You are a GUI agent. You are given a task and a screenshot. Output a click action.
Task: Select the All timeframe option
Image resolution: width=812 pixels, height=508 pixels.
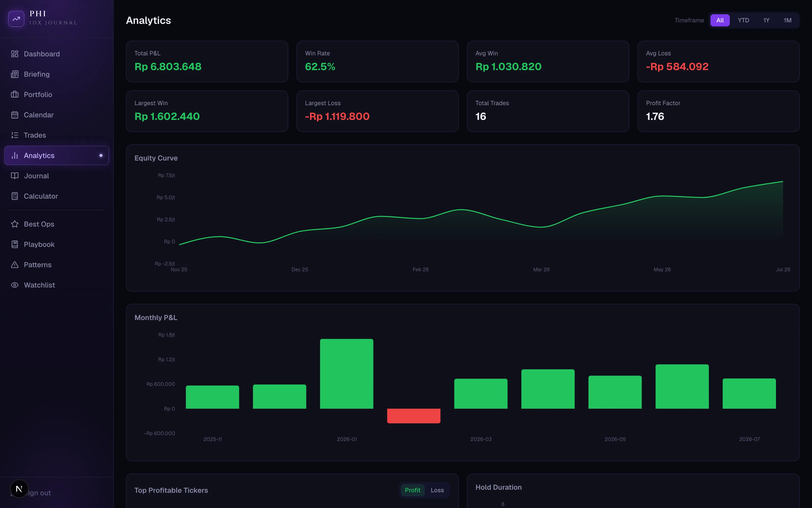(720, 20)
